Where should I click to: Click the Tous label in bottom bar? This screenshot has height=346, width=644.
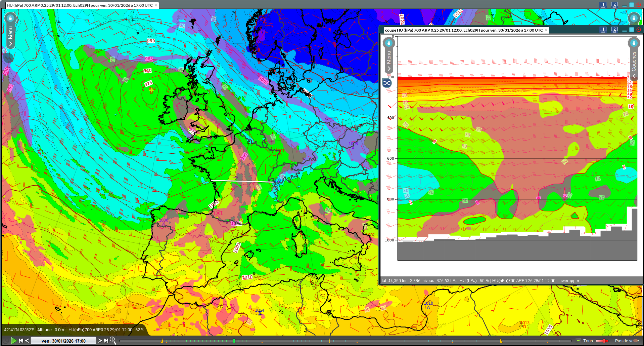(588, 341)
